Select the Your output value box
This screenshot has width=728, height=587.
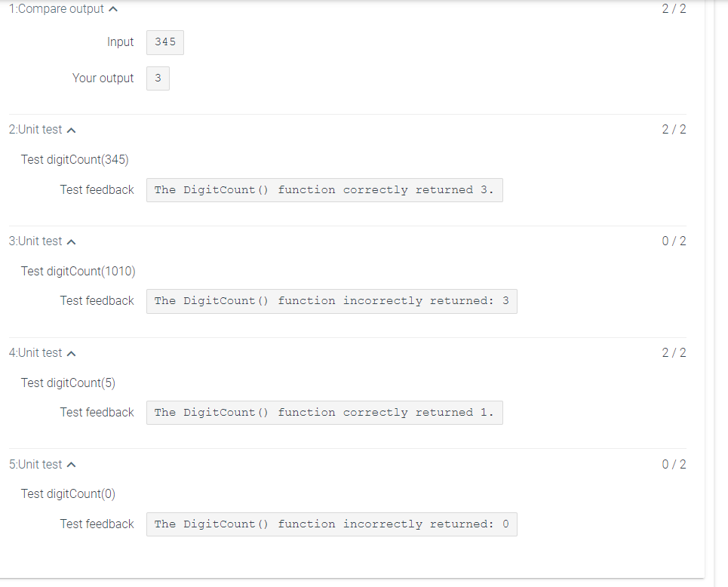pos(158,78)
